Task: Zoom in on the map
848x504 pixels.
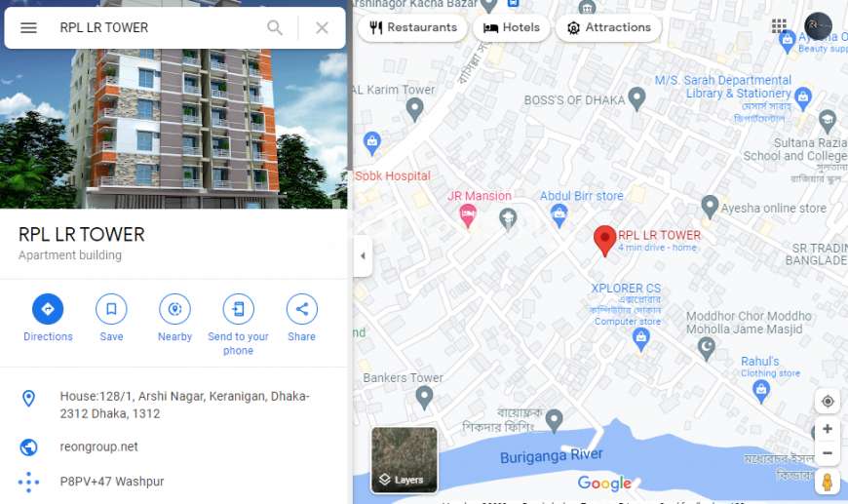Action: [x=828, y=429]
